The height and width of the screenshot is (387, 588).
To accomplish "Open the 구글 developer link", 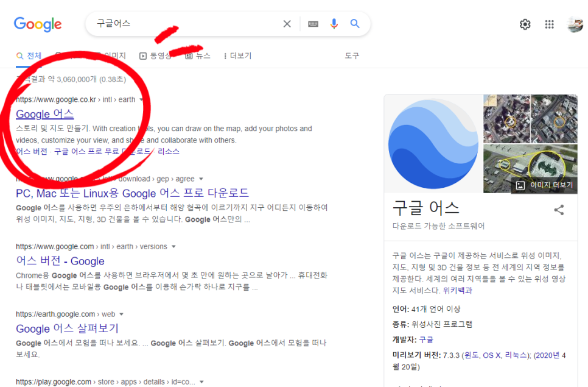I will [426, 339].
